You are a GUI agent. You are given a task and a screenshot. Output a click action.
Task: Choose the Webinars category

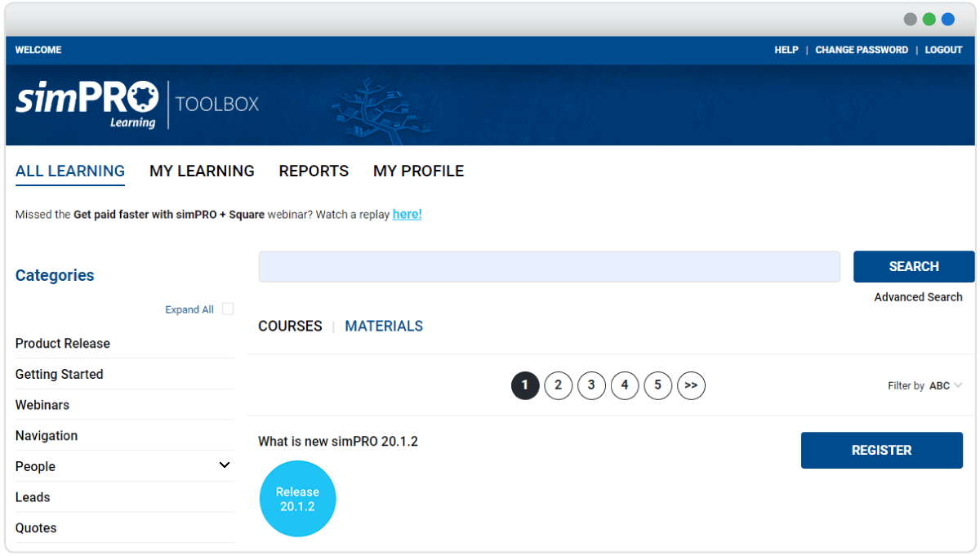tap(42, 405)
